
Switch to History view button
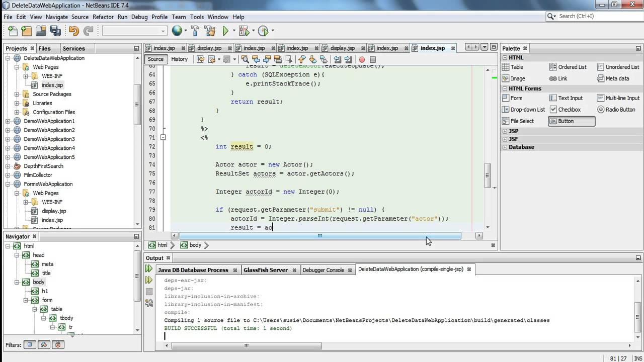[x=179, y=59]
